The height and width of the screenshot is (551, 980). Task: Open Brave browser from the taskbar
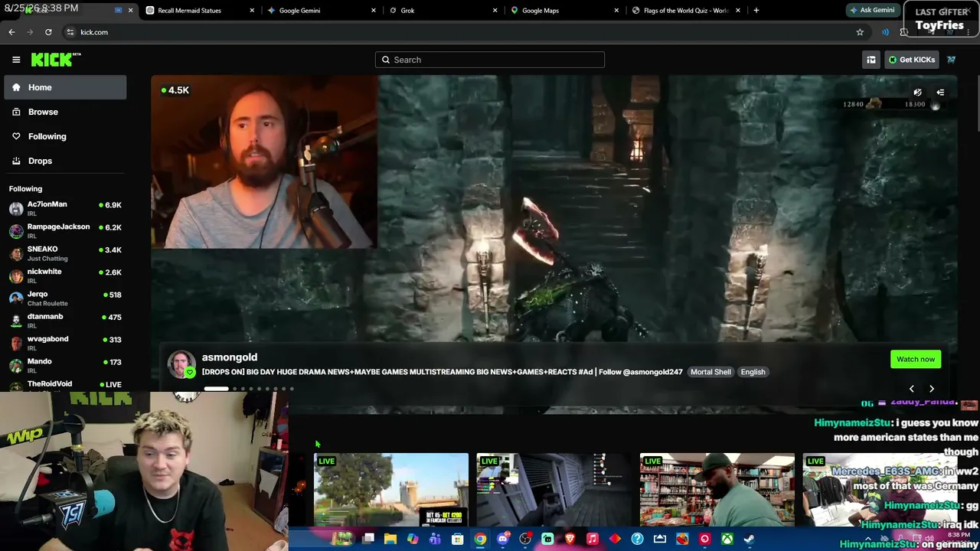570,539
